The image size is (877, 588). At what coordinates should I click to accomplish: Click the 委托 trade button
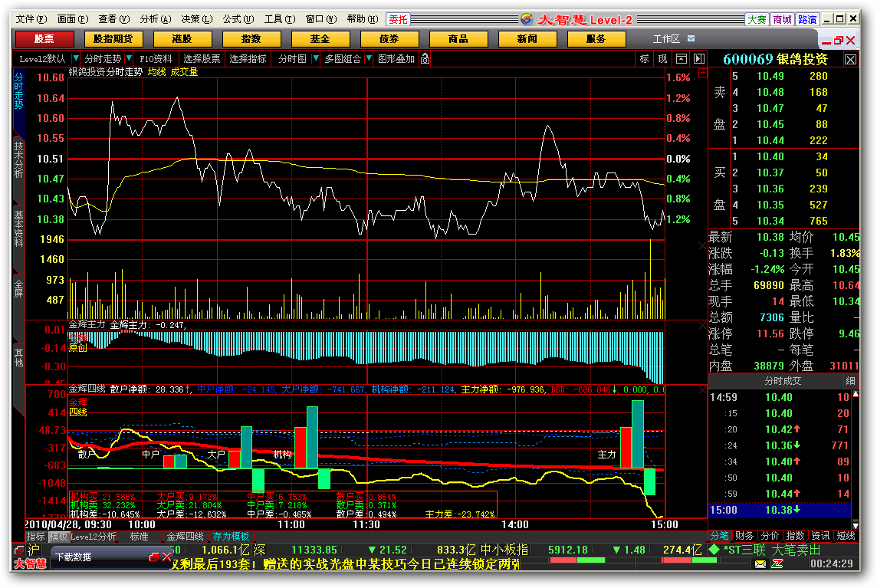pyautogui.click(x=398, y=20)
